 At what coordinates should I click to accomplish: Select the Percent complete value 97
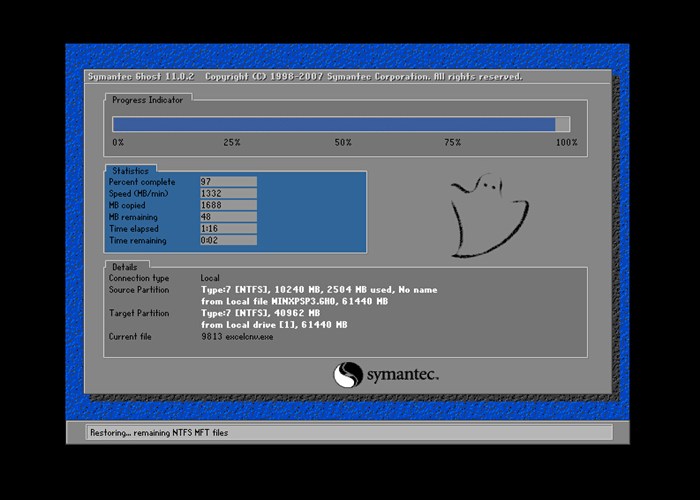[228, 182]
